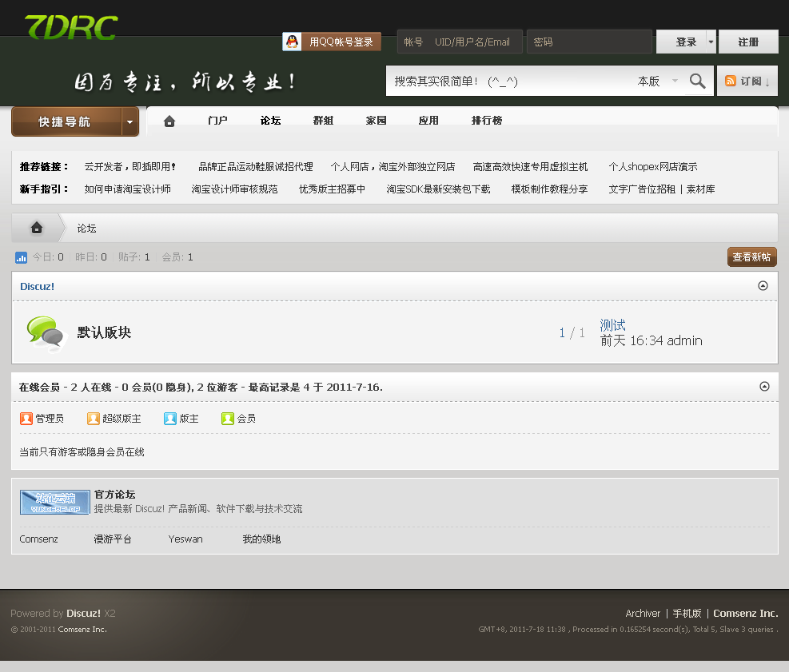789x672 pixels.
Task: Open the login options dropdown arrow
Action: tap(711, 42)
